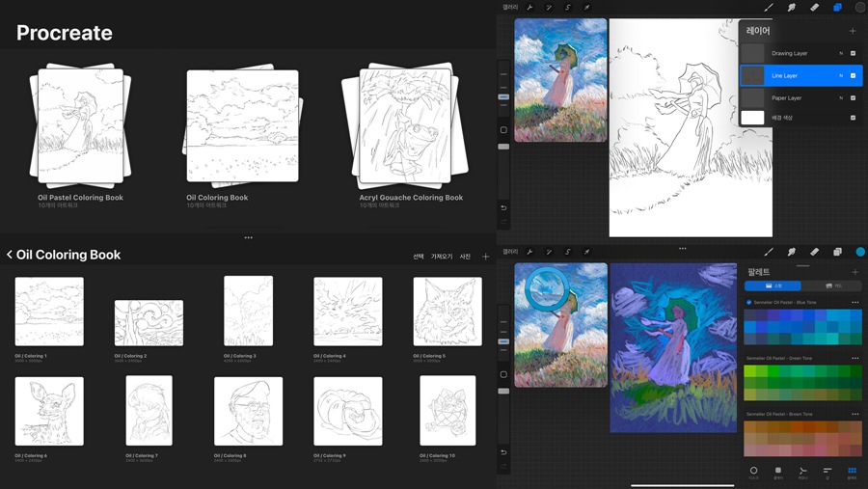
Task: Open the Green Tone palette's three-dot menu
Action: click(x=854, y=359)
